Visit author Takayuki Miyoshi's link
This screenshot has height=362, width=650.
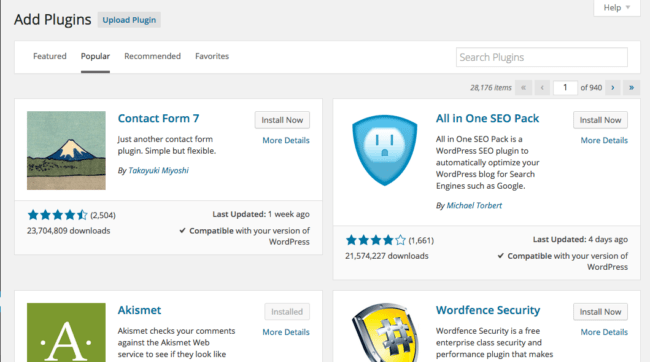[158, 170]
